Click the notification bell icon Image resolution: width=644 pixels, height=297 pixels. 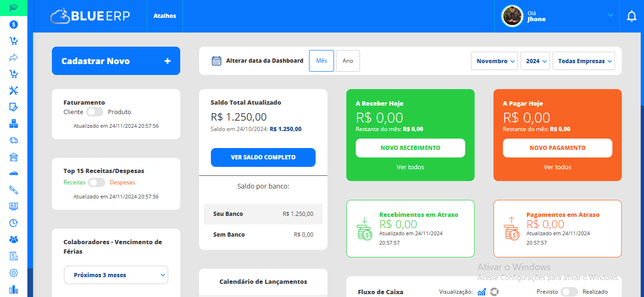click(x=631, y=16)
